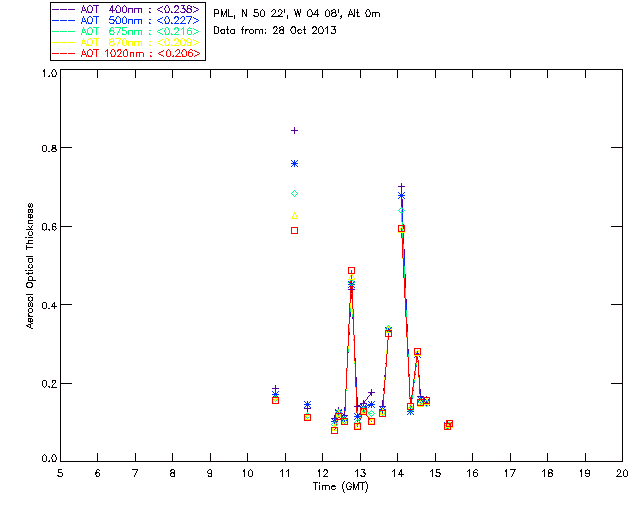Screen dimensions: 640x512
Task: Click the x-axis tick label 11
Action: (x=285, y=474)
